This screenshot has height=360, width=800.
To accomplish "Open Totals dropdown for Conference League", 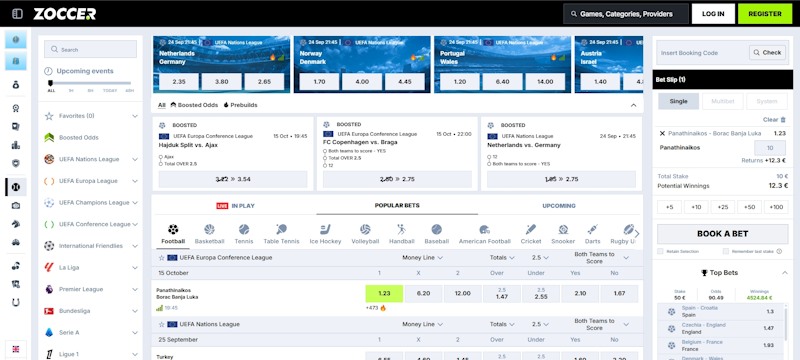I will [502, 258].
